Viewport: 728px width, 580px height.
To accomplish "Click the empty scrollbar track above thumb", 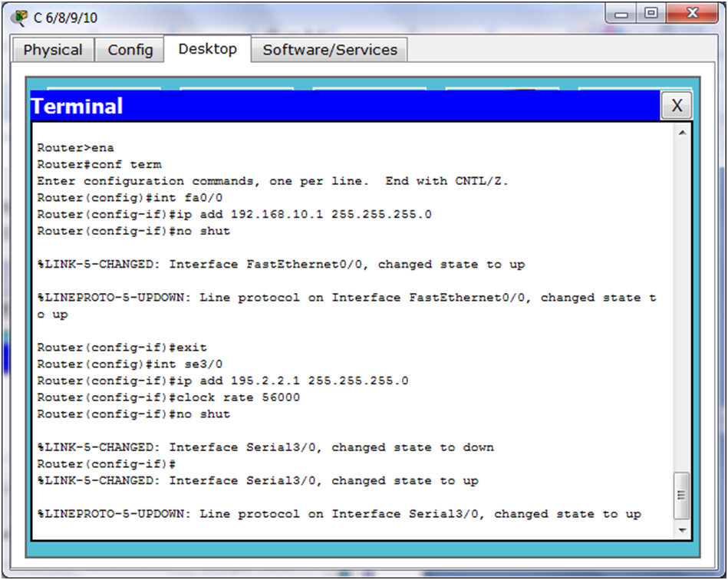I will [x=682, y=305].
